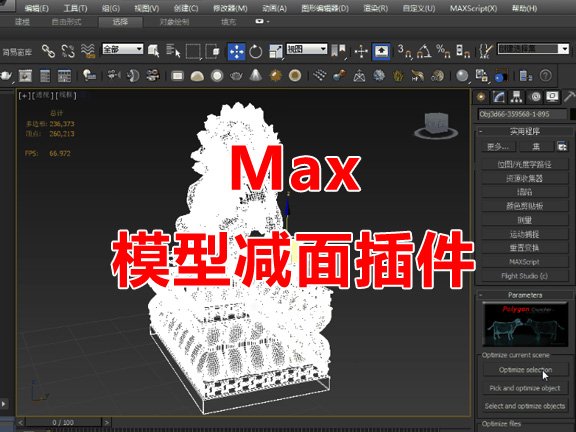Click the question mark help icon

pyautogui.click(x=546, y=76)
